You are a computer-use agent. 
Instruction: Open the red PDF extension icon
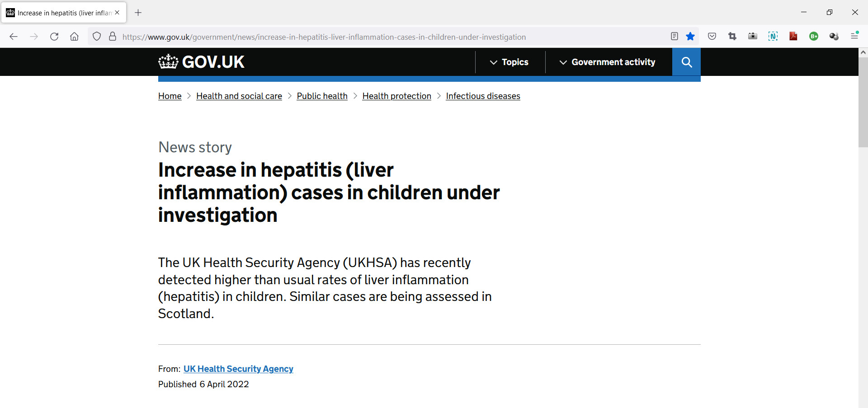tap(793, 37)
